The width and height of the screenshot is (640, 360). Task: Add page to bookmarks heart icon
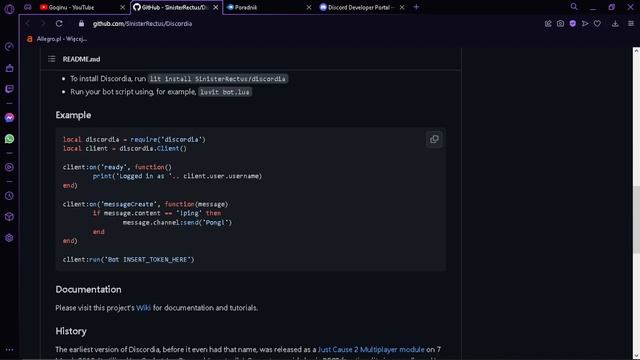click(597, 24)
